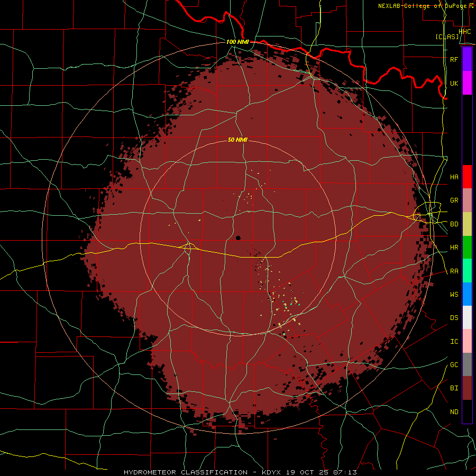The height and width of the screenshot is (476, 476).
Task: Click the IC legend label
Action: click(454, 342)
